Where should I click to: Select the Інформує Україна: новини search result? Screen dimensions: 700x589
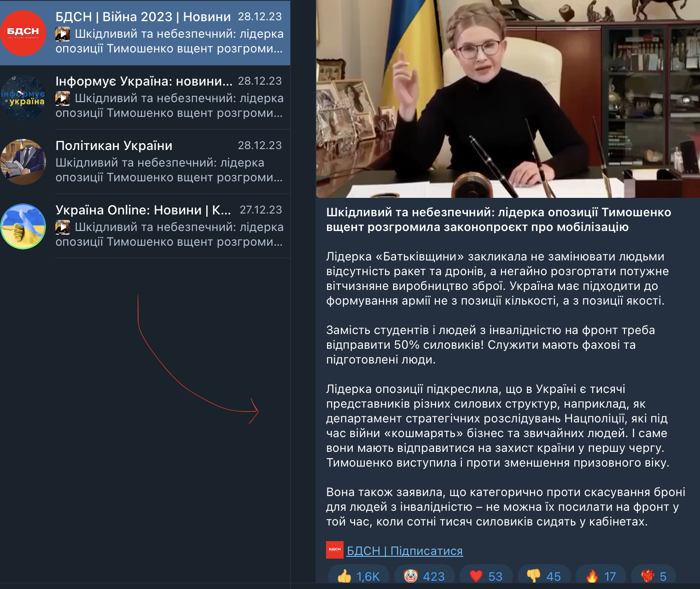tap(145, 98)
